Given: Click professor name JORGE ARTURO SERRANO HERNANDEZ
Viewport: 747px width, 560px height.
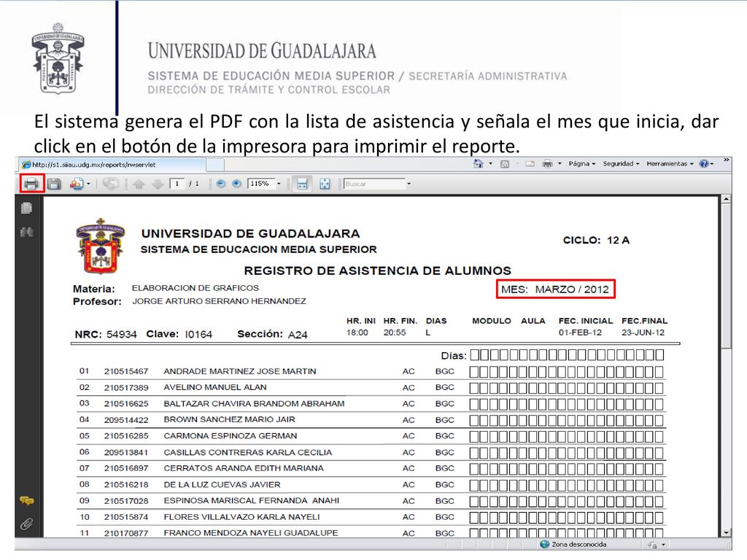Looking at the screenshot, I should (219, 301).
